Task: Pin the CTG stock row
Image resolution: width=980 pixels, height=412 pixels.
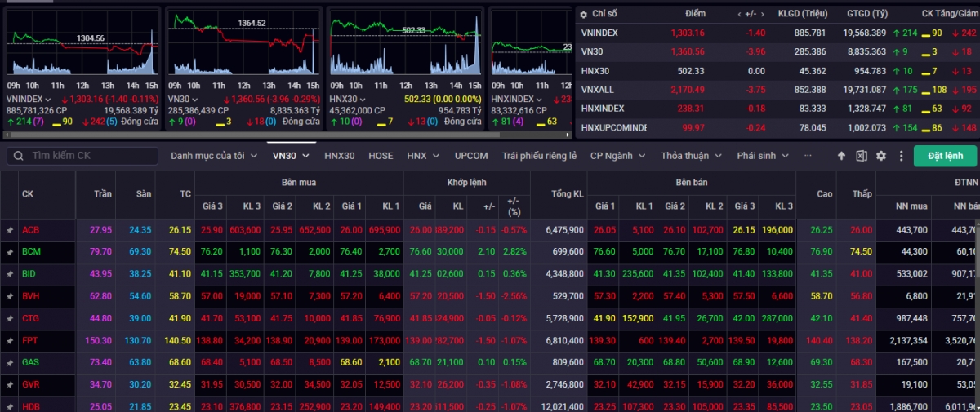Action: [10, 319]
